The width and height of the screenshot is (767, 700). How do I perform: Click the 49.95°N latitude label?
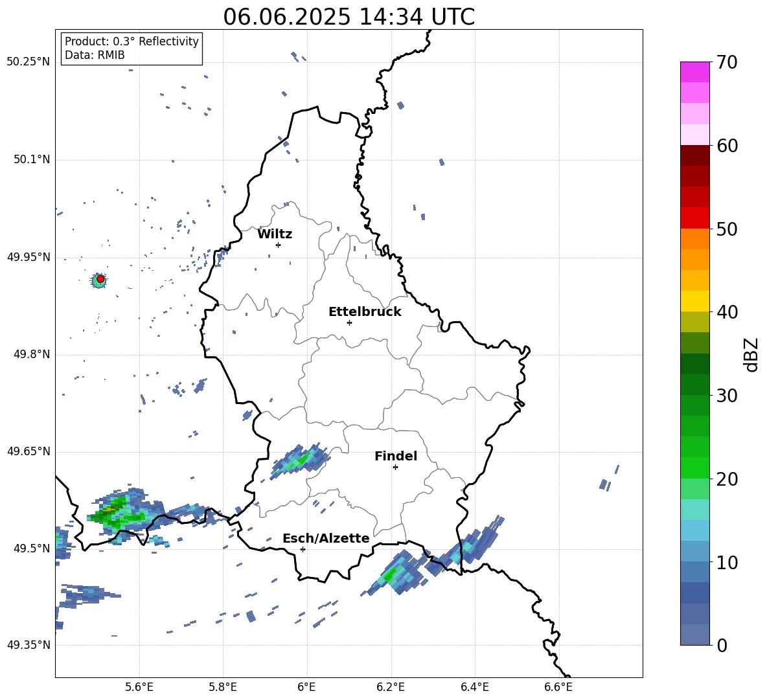pos(29,257)
